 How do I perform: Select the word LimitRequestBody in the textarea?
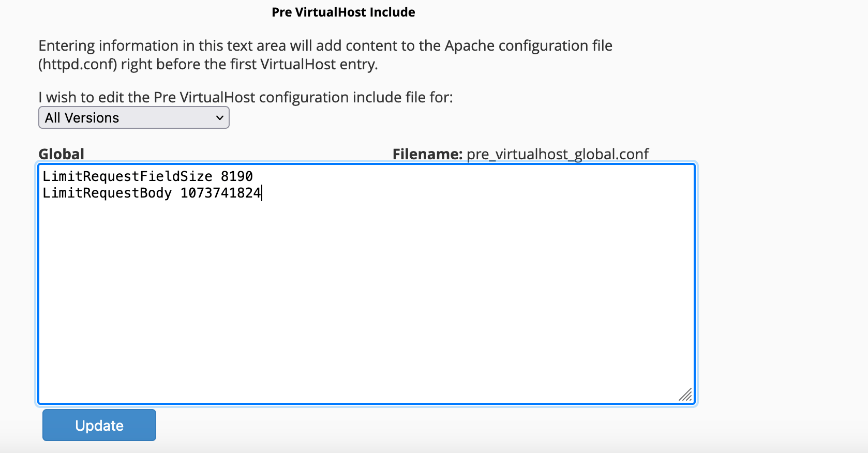[107, 193]
